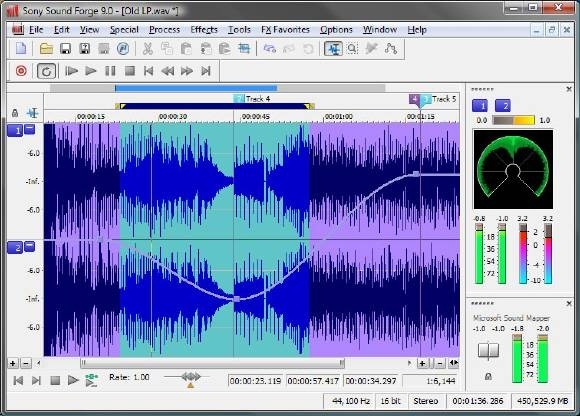Click the Trim/Crop toolbar icon

244,49
